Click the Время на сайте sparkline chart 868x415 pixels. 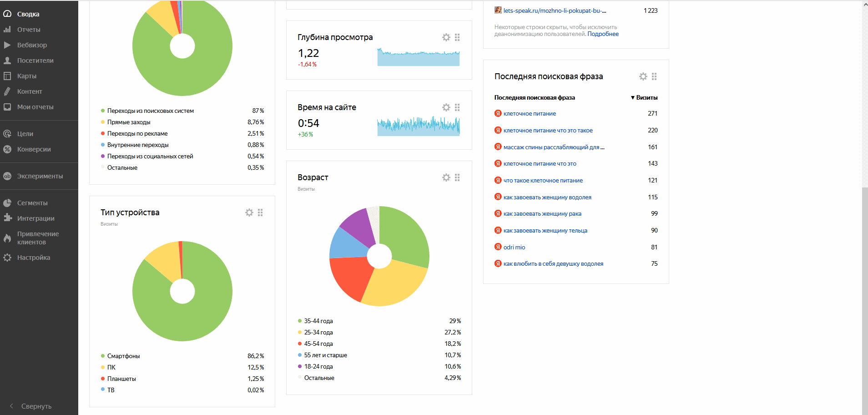coord(418,125)
